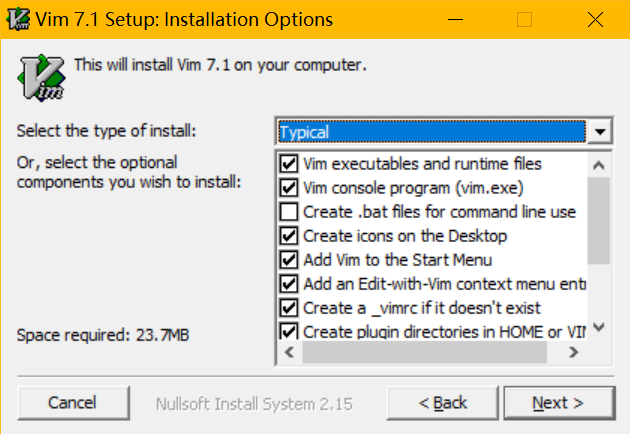630x434 pixels.
Task: Click the Vim logo in title bar
Action: [x=18, y=19]
